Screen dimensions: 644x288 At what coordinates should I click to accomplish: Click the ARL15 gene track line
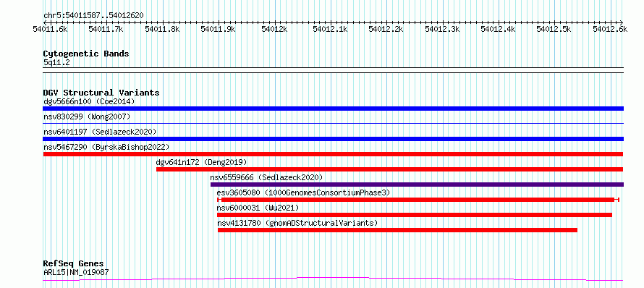tap(333, 279)
